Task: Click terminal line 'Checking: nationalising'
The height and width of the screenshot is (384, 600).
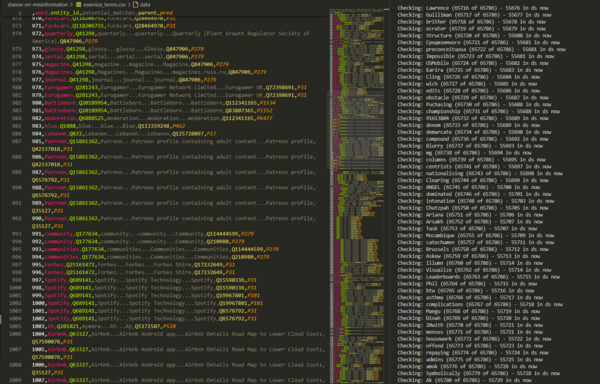Action: [480, 173]
